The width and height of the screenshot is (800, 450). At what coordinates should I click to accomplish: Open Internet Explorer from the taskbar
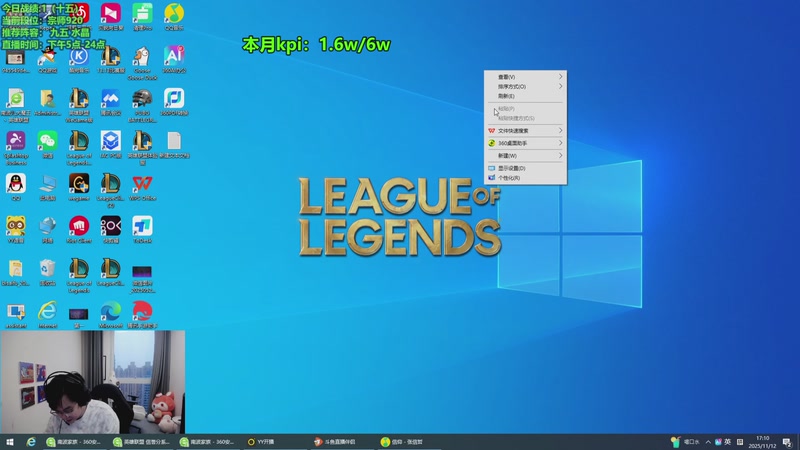[31, 442]
